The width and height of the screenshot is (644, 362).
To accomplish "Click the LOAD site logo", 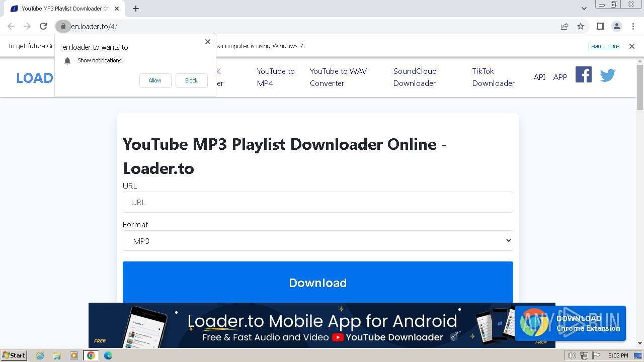I will coord(35,78).
